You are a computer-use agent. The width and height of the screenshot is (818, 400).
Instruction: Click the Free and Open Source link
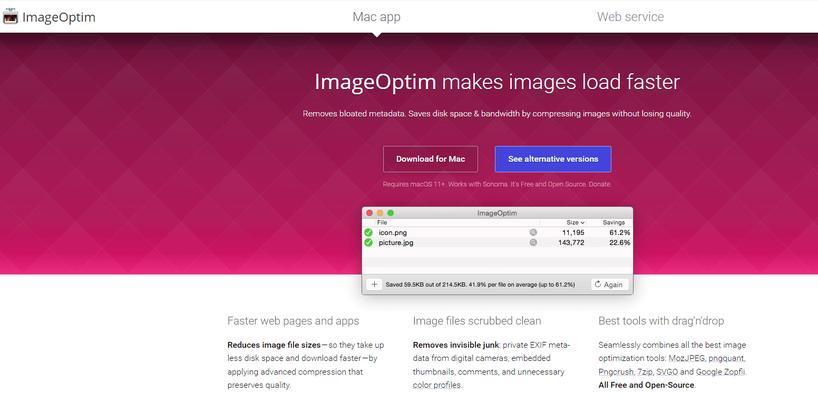point(553,184)
